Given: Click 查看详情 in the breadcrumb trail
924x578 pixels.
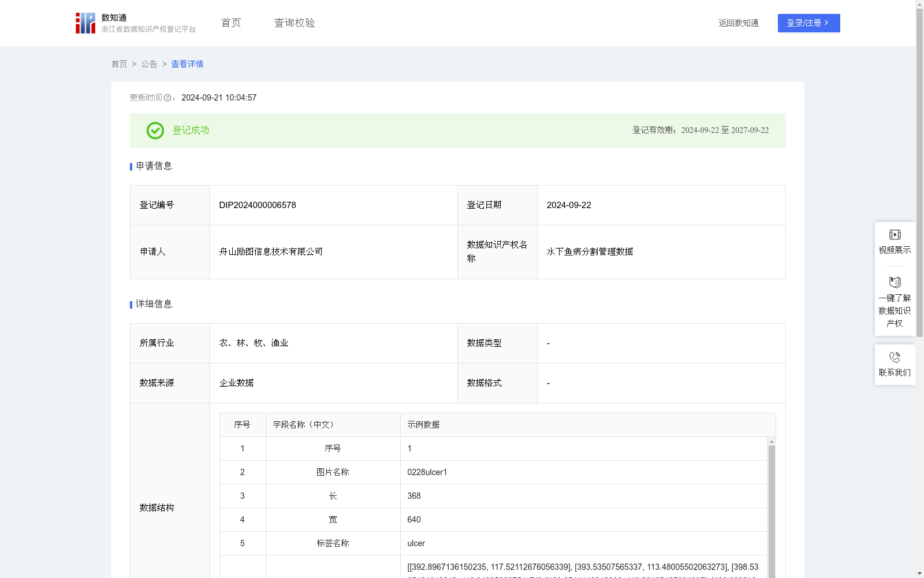Looking at the screenshot, I should (187, 64).
